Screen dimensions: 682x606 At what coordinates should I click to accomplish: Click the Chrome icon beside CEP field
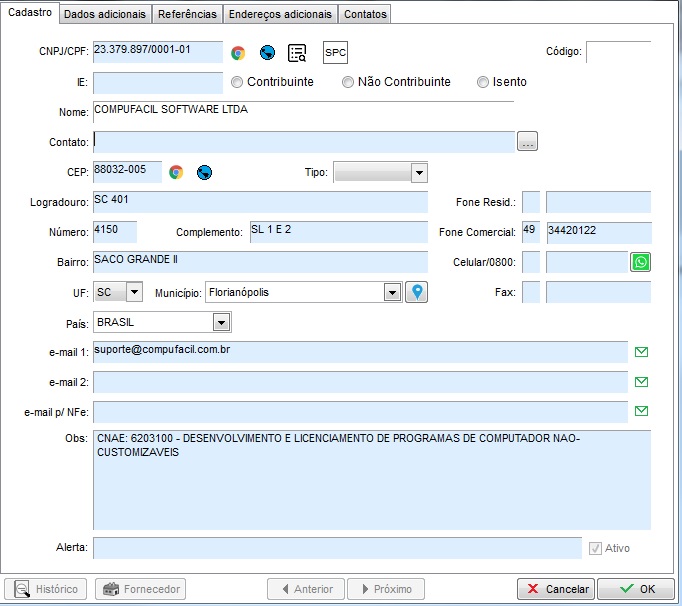pos(176,172)
